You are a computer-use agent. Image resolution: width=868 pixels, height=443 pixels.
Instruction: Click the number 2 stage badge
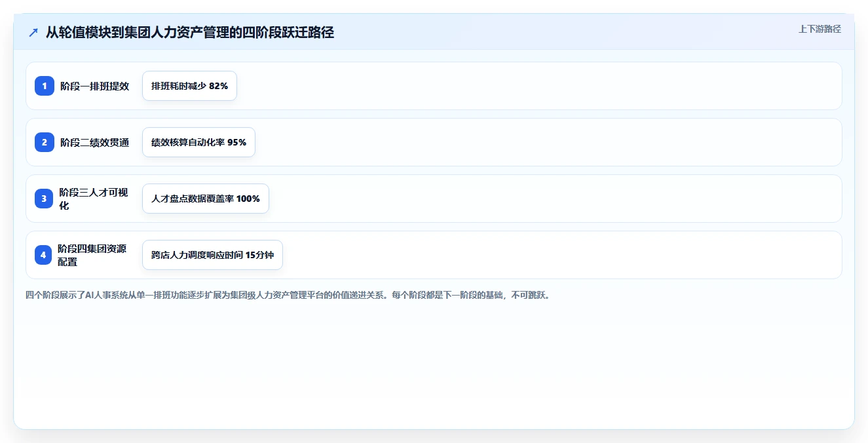coord(45,142)
